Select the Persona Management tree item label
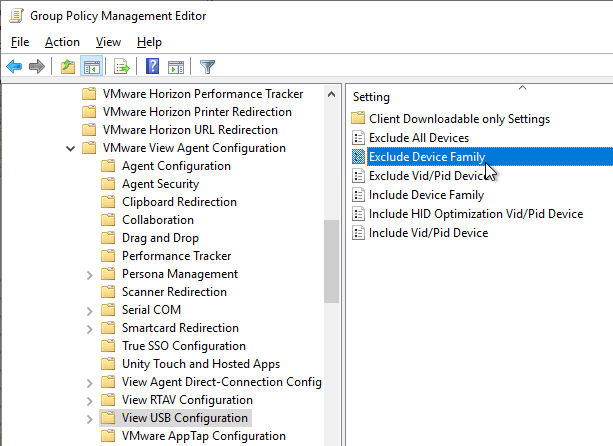 [180, 274]
